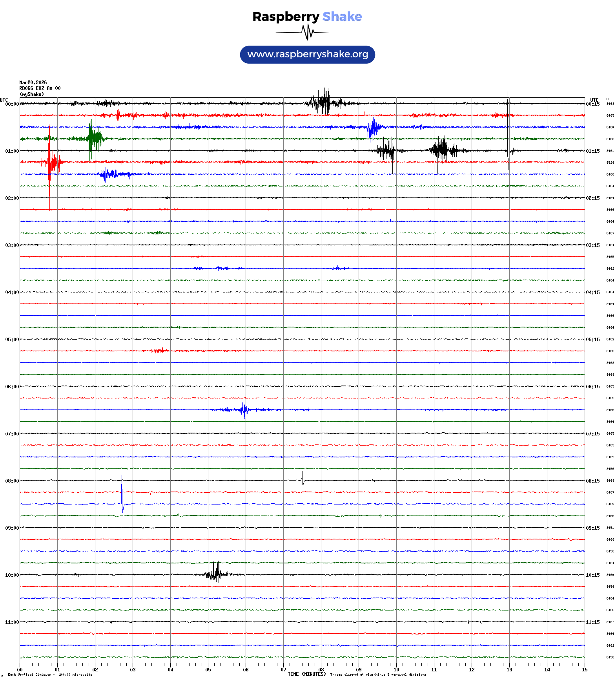Click the RD066 EHZ AM 00 station label

click(x=40, y=88)
